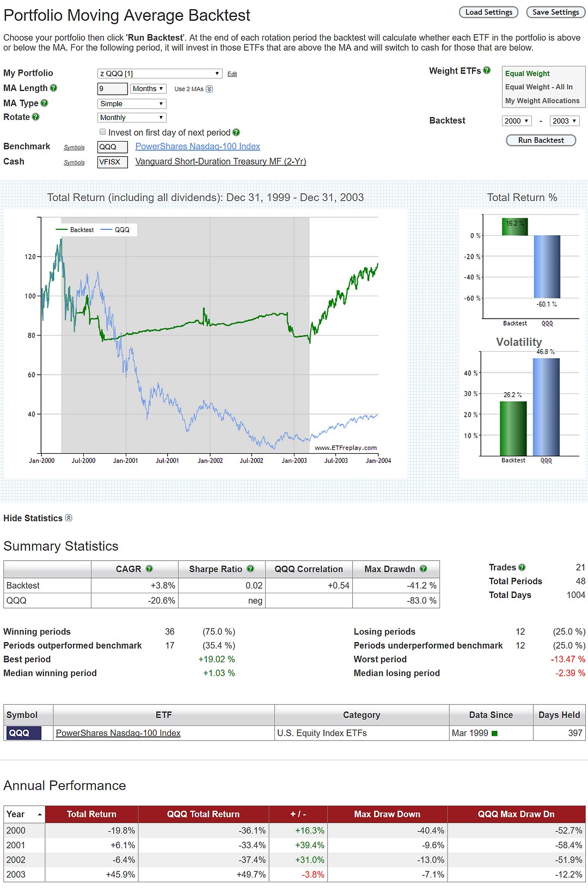This screenshot has width=588, height=891.
Task: Open the Vanguard Short-Duration Treasury MF link
Action: 220,161
